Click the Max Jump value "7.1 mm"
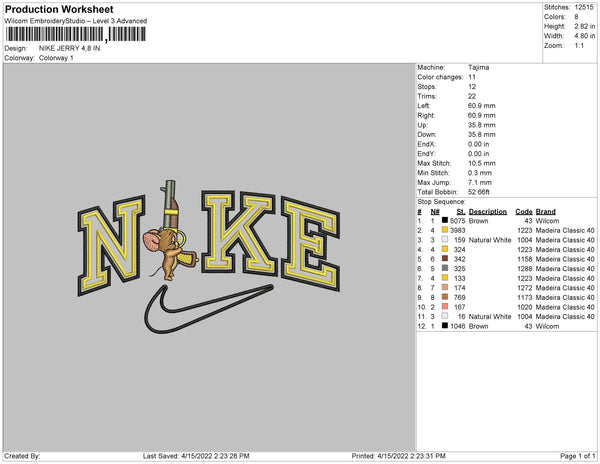 click(x=480, y=182)
